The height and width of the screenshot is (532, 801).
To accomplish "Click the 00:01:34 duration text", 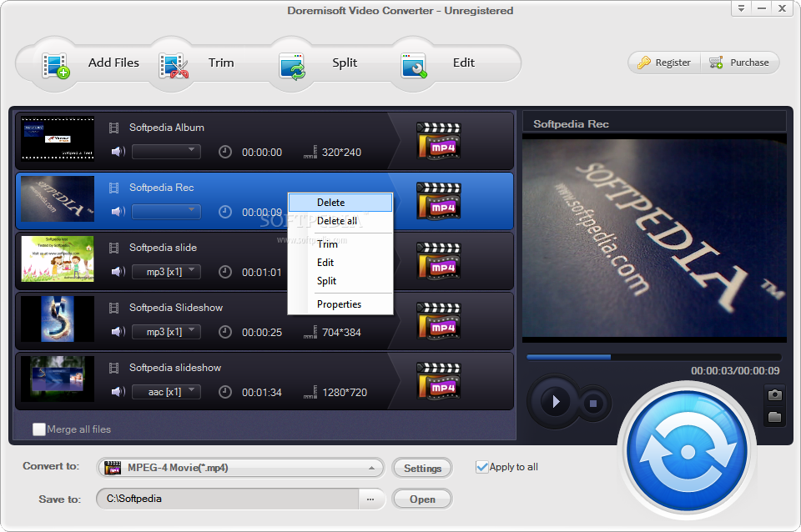I will 261,392.
